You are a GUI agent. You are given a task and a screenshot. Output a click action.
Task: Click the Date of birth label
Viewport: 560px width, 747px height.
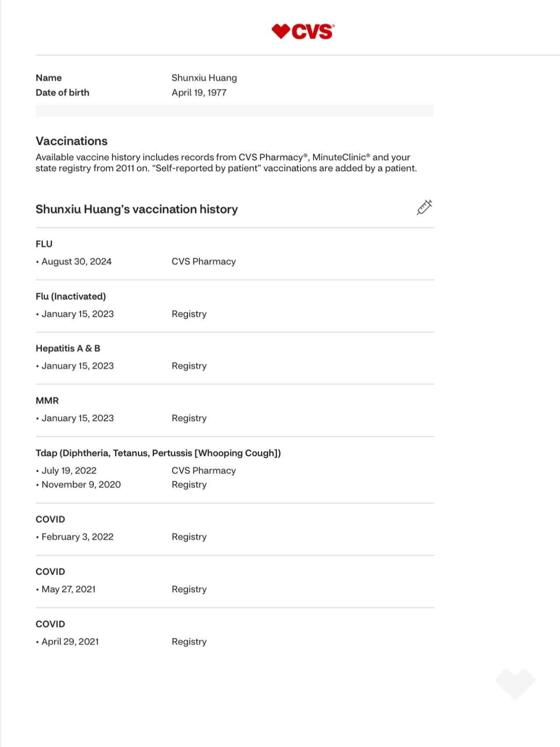coord(62,93)
